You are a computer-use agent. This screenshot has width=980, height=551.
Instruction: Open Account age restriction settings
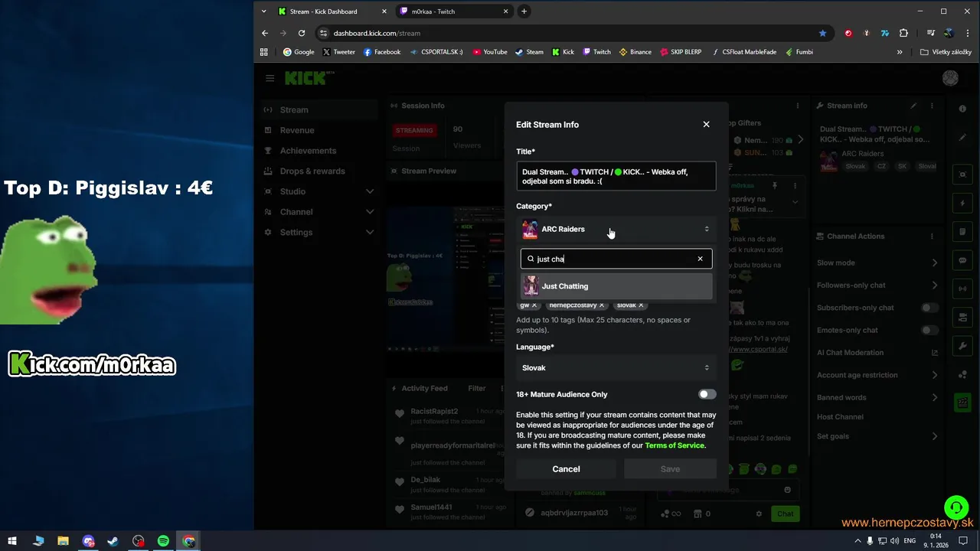(877, 375)
